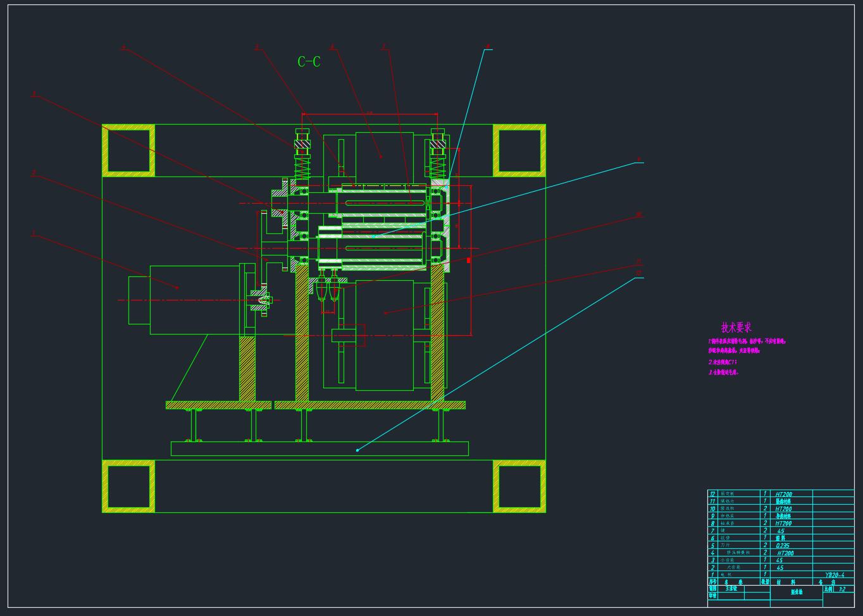Viewport: 863px width, 616px height.
Task: Select the large rectangular block below the rollers
Action: (384, 335)
